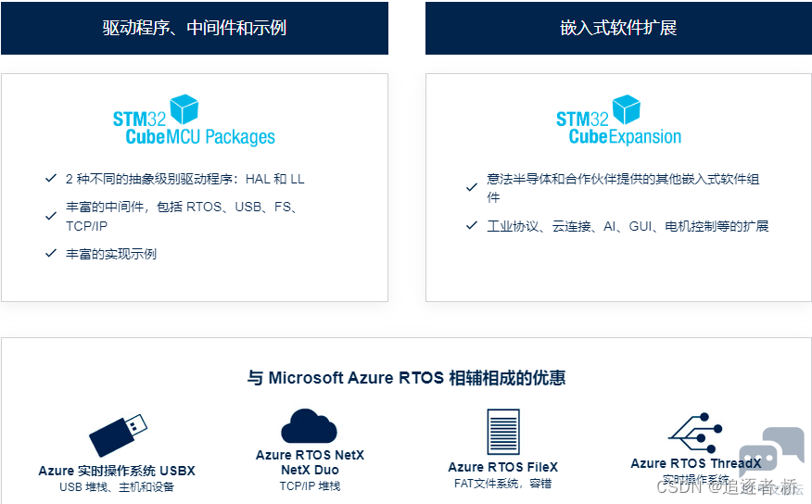Viewport: 812px width, 504px height.
Task: Open Azure 实时操作系统 USBX link
Action: coord(117,471)
